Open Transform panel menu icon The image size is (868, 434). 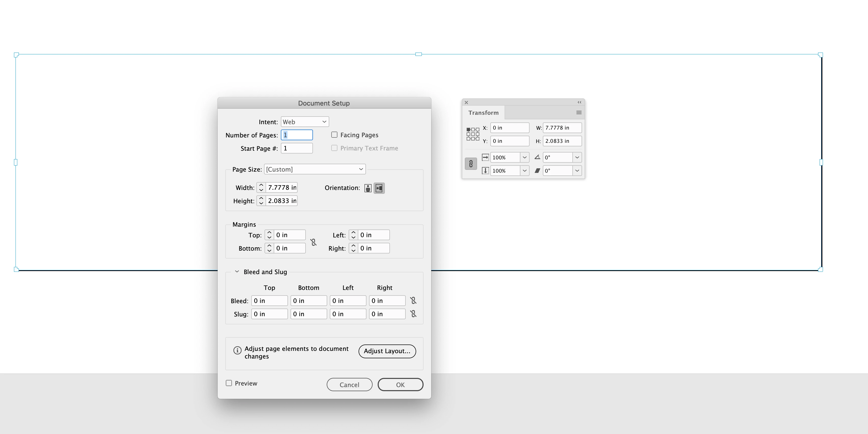click(579, 113)
